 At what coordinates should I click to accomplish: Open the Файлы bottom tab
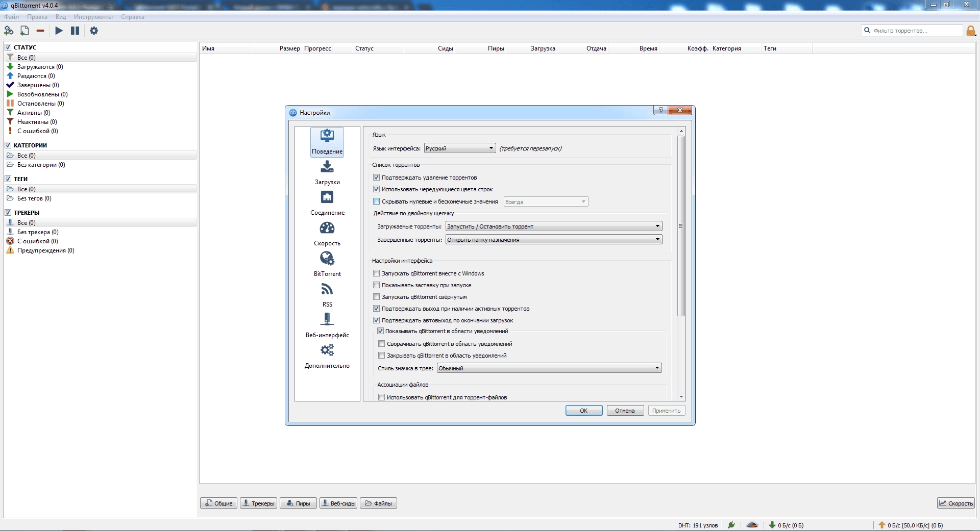[379, 503]
